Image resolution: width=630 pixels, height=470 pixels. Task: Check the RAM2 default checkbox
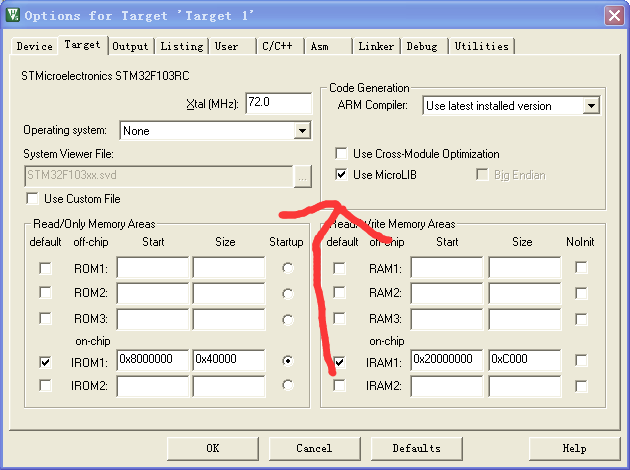(x=340, y=292)
